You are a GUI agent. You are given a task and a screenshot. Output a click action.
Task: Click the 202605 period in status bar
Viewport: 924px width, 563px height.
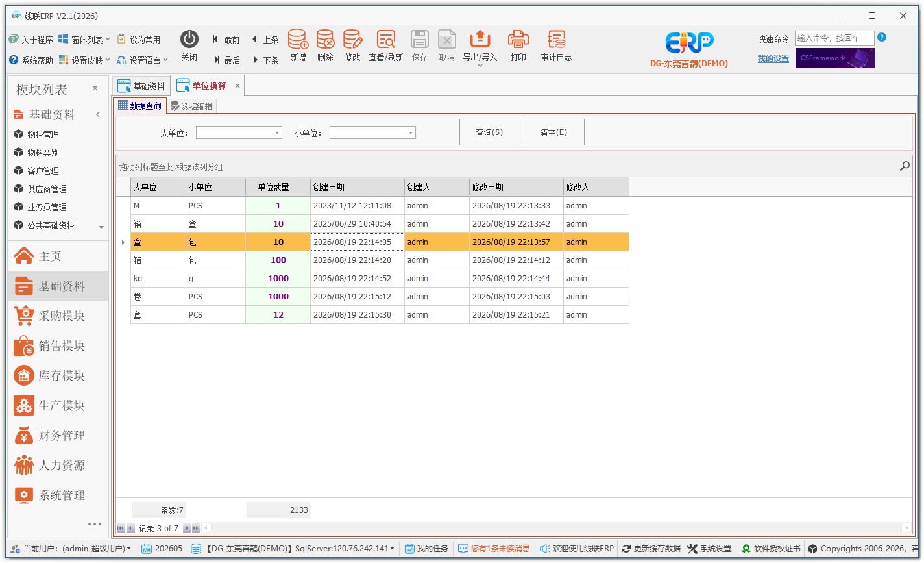pyautogui.click(x=162, y=549)
